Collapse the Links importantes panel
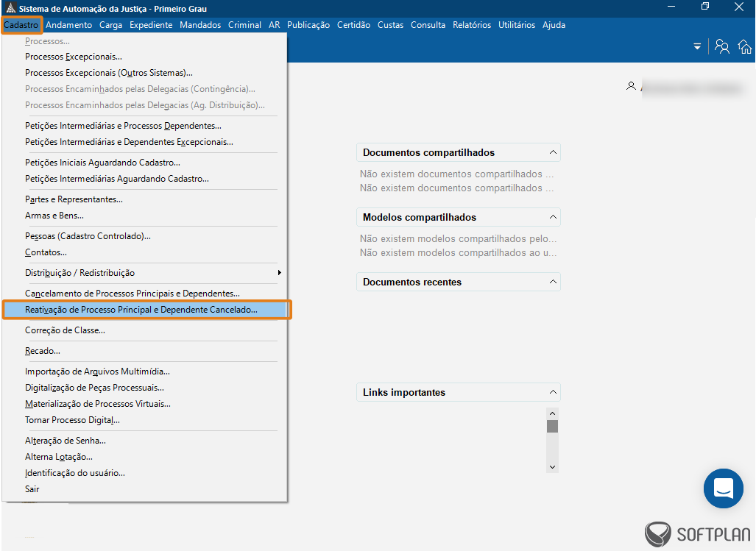 pos(553,393)
